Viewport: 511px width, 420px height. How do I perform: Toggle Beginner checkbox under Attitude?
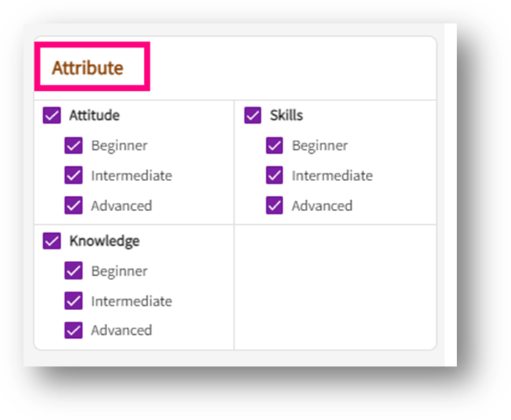(x=73, y=146)
